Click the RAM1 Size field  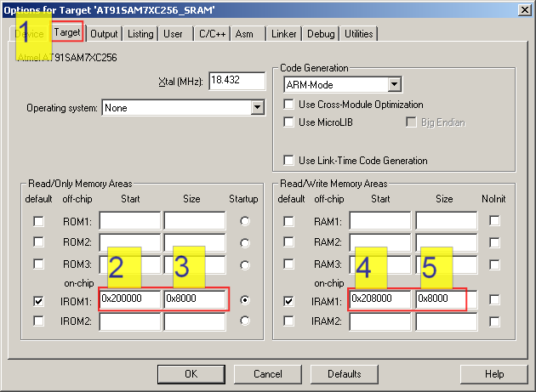[x=447, y=220]
